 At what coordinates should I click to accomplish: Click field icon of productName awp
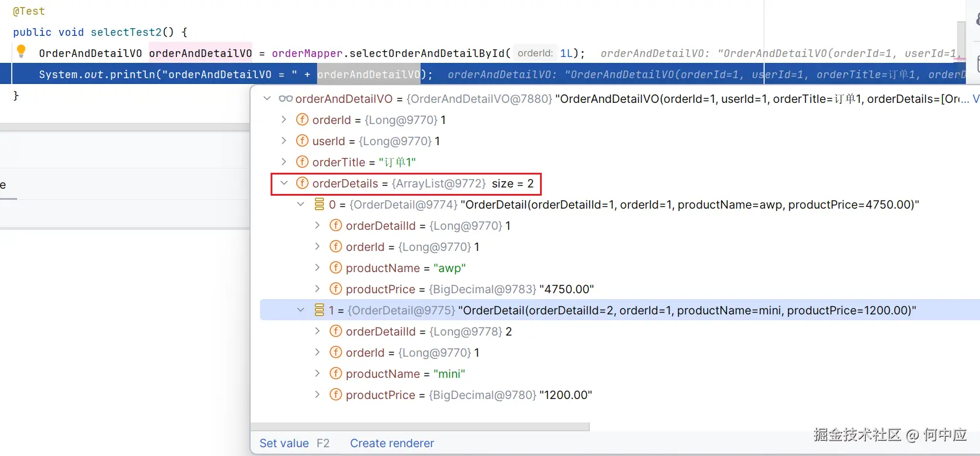pos(336,268)
